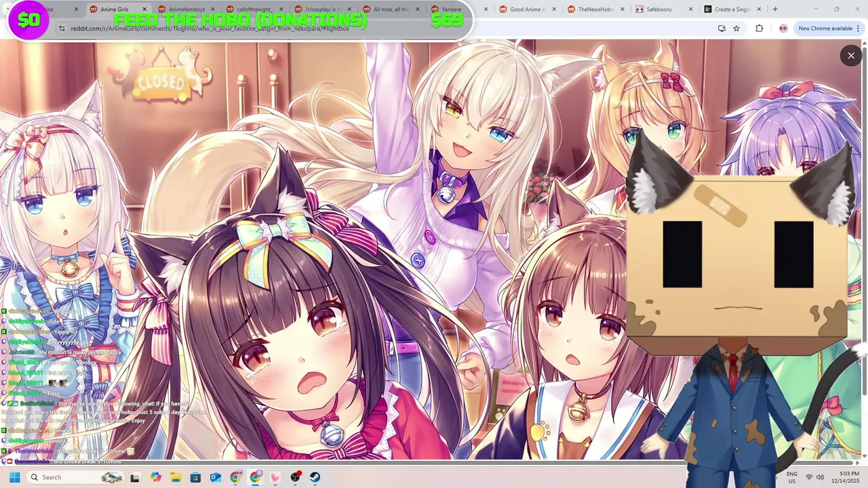Image resolution: width=868 pixels, height=488 pixels.
Task: Open the Chrome three-dot menu
Action: pos(859,28)
